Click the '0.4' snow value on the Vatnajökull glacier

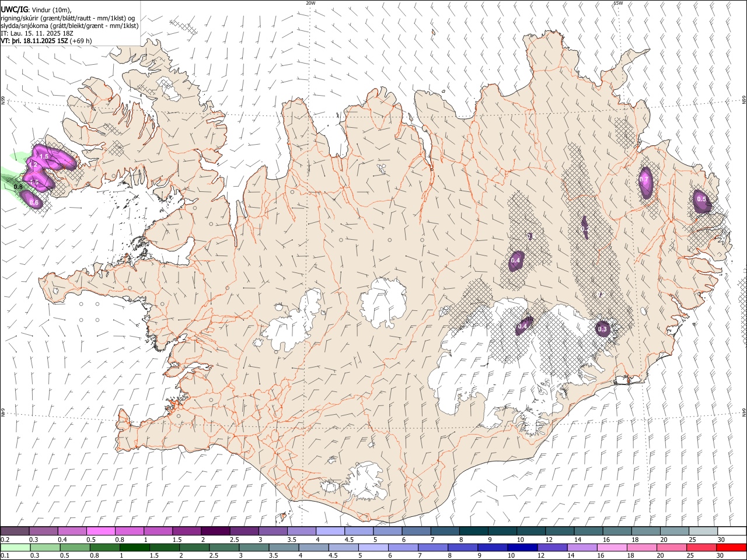click(522, 327)
